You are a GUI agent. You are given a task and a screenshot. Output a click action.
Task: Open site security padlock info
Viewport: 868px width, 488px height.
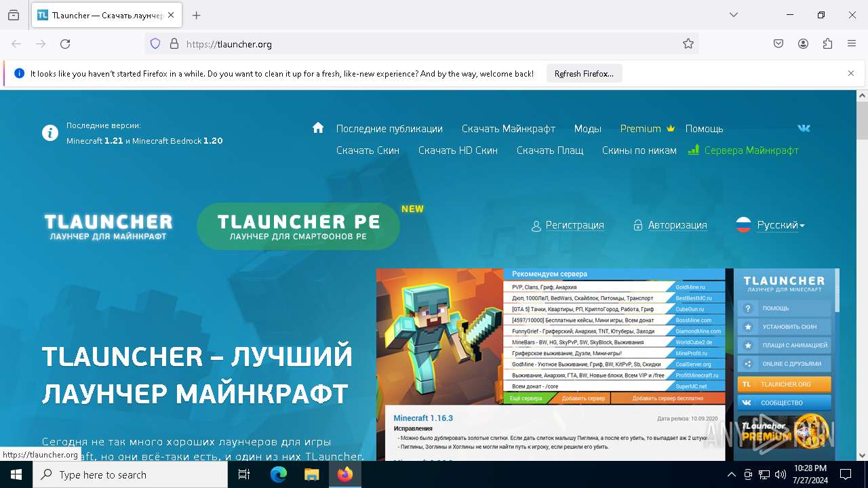pos(174,44)
